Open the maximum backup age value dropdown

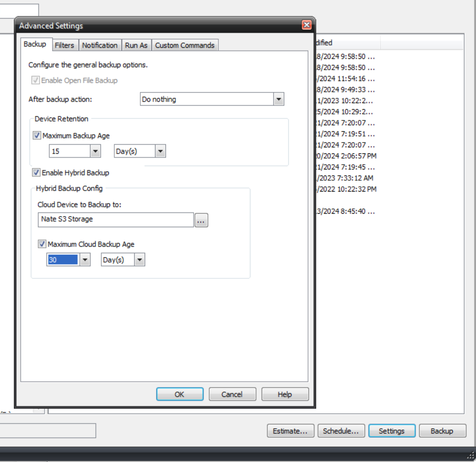(95, 151)
